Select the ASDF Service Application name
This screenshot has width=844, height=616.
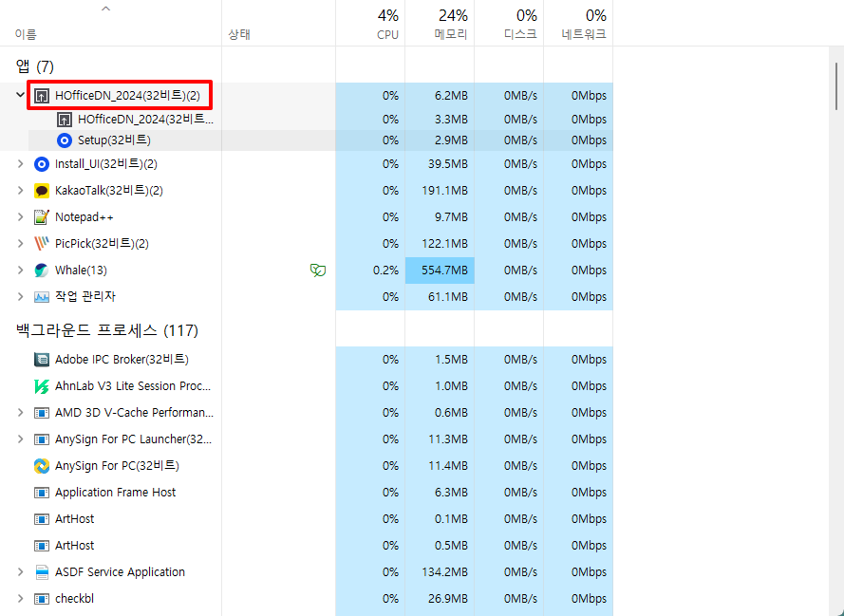coord(120,572)
